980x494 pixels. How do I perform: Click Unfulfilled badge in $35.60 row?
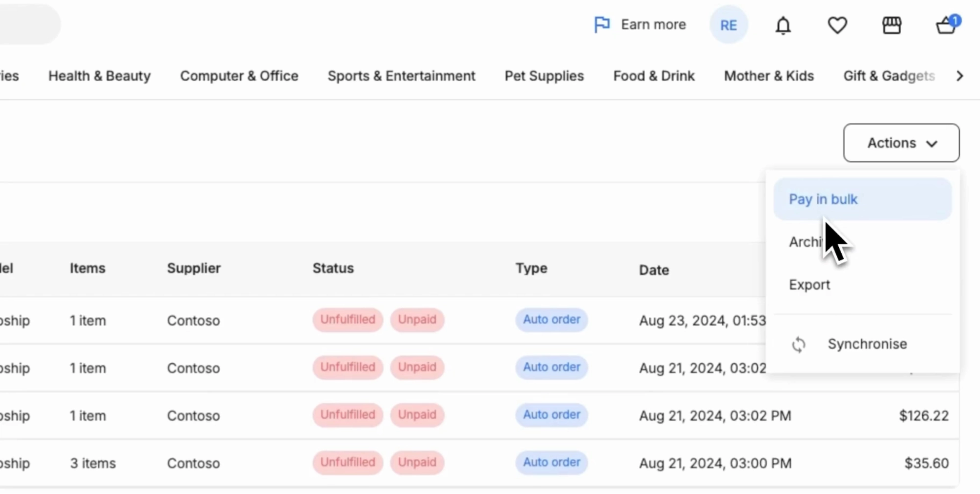point(348,462)
